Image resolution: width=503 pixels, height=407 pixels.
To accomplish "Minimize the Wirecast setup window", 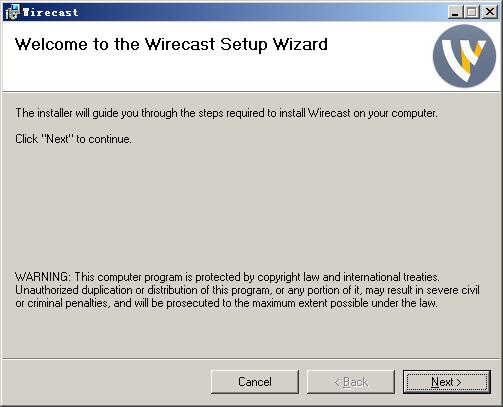I will (x=455, y=12).
